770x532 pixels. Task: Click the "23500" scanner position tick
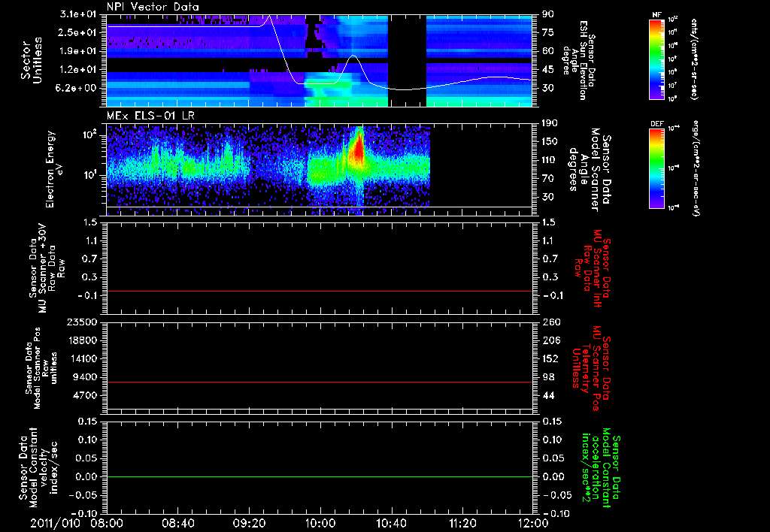[x=83, y=322]
